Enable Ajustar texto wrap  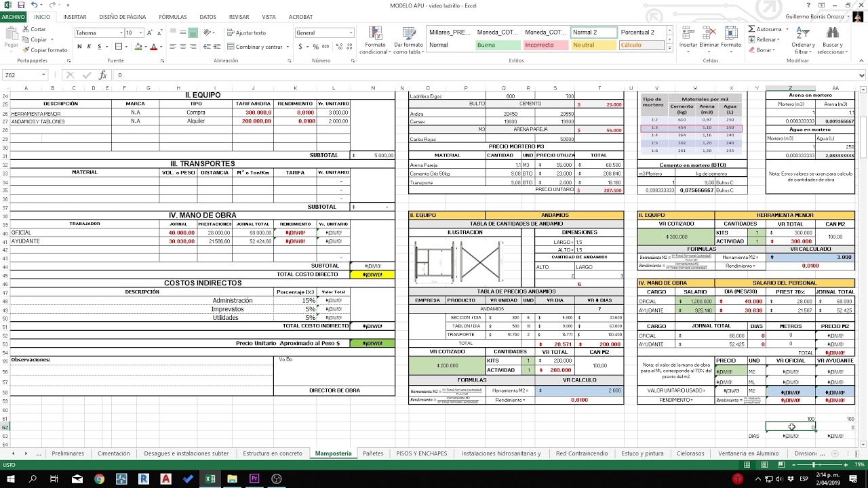click(246, 33)
